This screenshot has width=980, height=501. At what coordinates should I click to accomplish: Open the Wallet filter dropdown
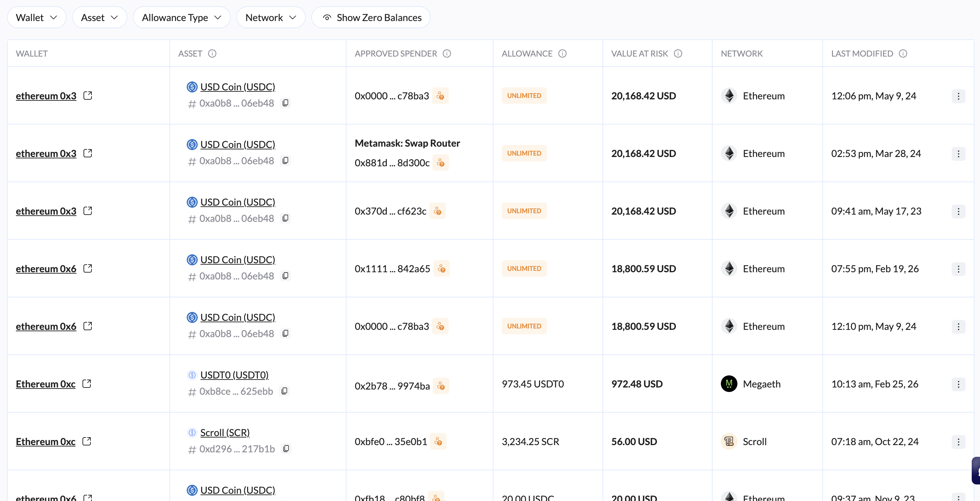pos(37,18)
